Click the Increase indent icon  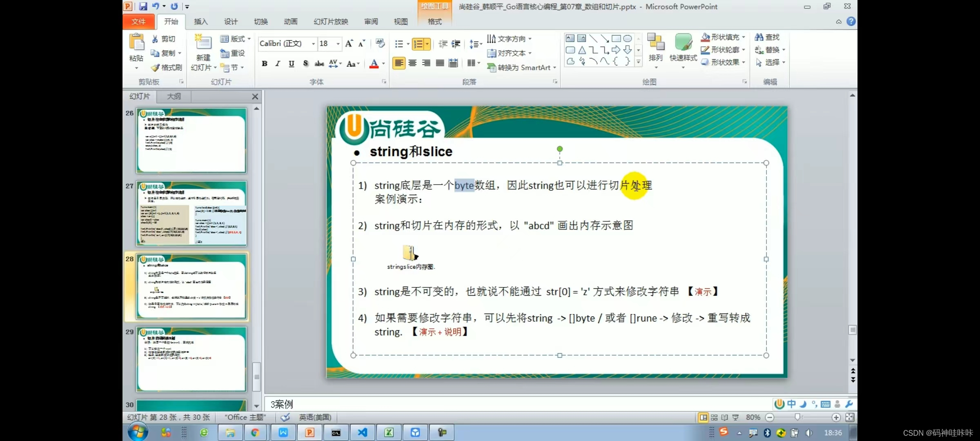pyautogui.click(x=456, y=44)
